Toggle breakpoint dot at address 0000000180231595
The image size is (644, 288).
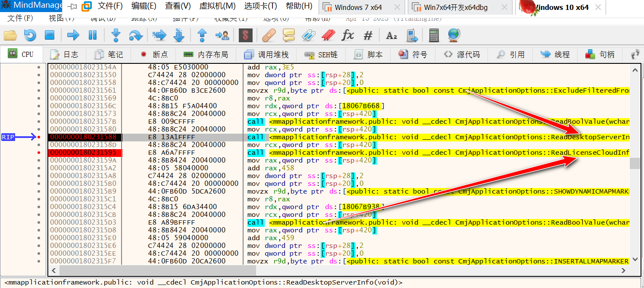coord(39,153)
